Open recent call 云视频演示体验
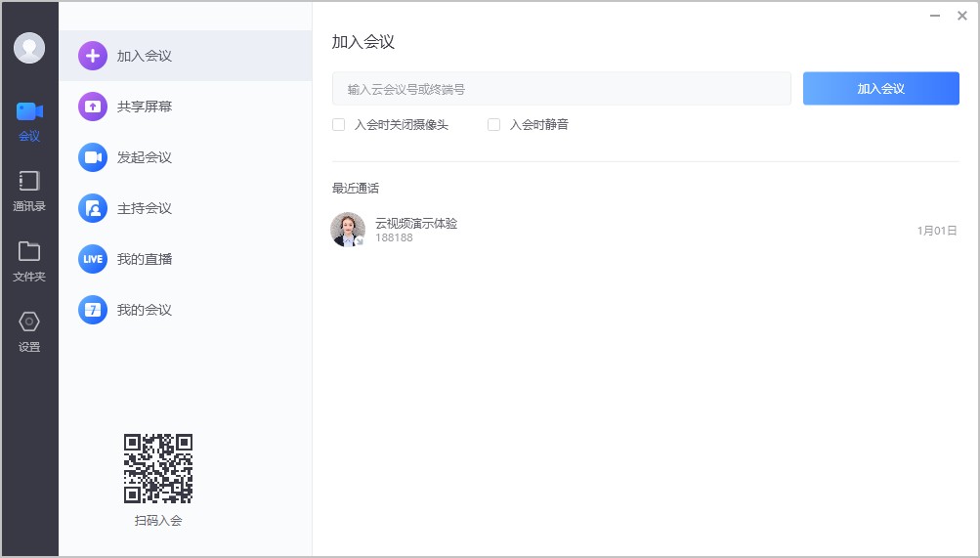Image resolution: width=980 pixels, height=558 pixels. pos(645,230)
